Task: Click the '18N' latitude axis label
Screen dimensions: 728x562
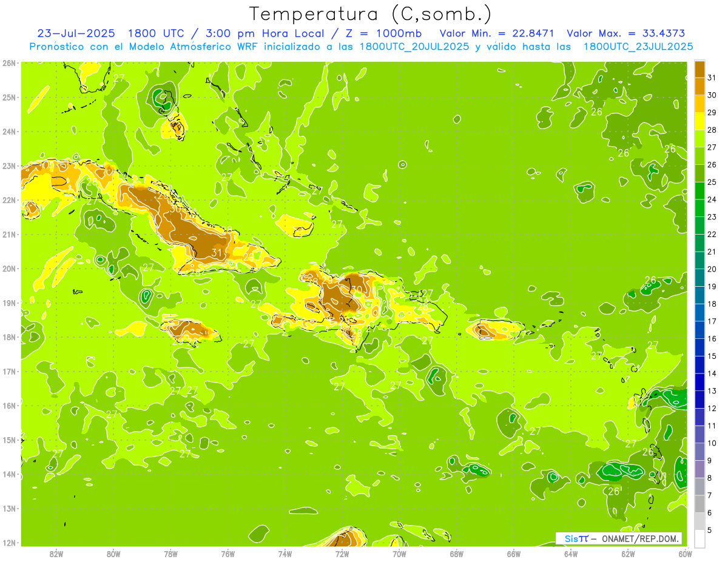Action: pos(9,337)
